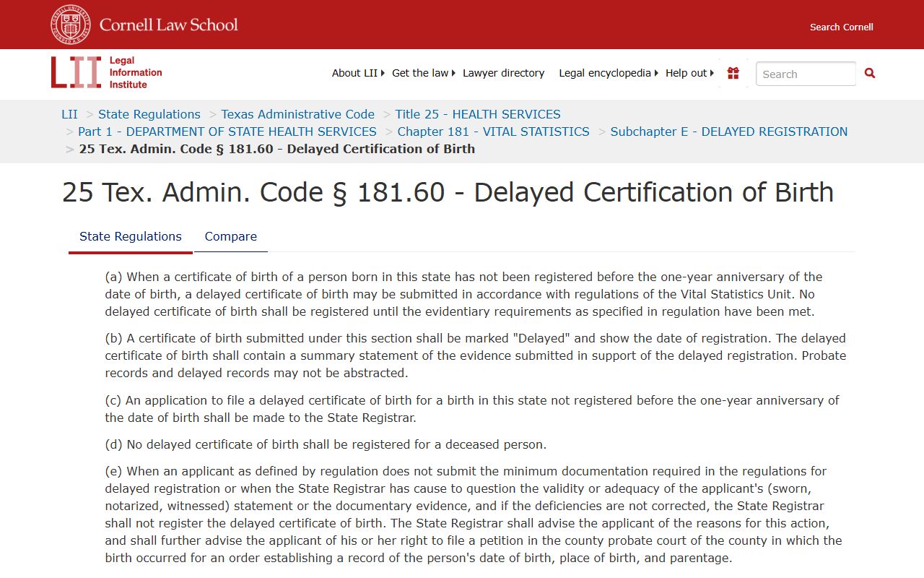Open the Texas Administrative Code breadcrumb
Viewport: 924px width, 578px height.
[x=298, y=114]
